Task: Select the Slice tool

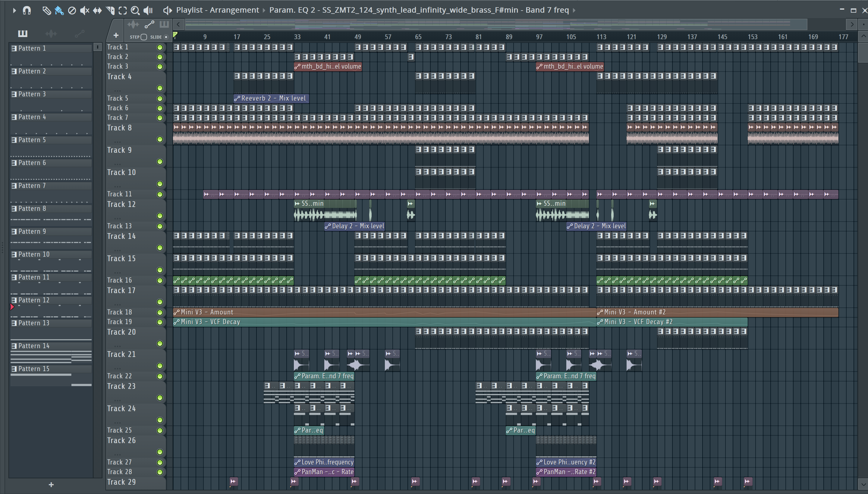Action: click(x=110, y=11)
